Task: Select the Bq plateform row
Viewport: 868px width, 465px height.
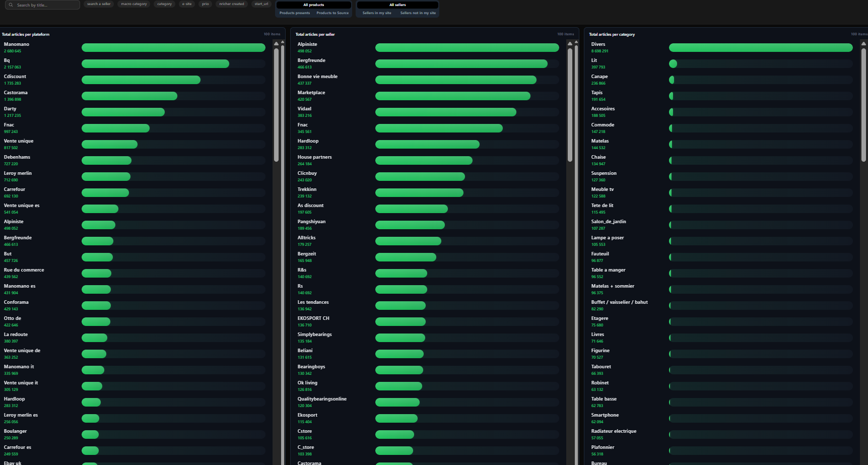Action: (x=135, y=63)
